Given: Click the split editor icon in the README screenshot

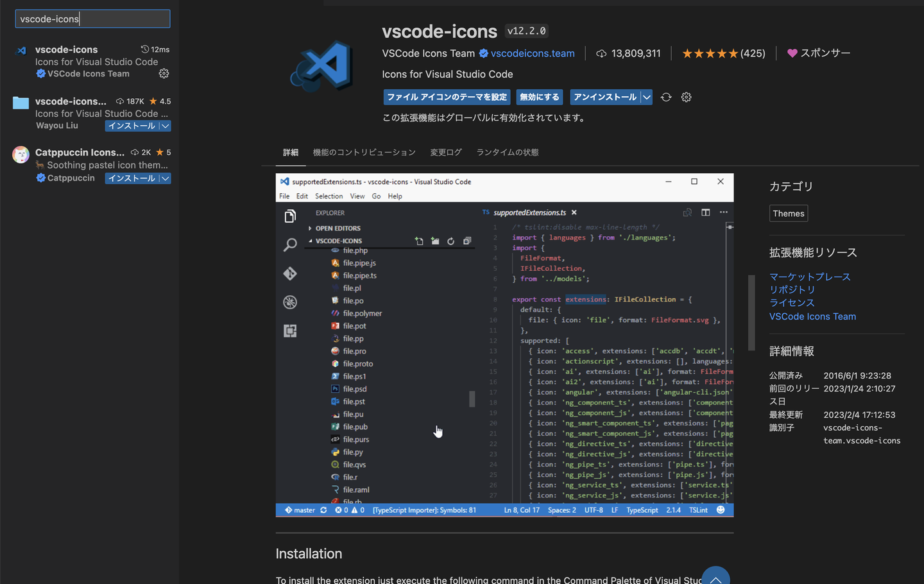Looking at the screenshot, I should click(x=706, y=212).
